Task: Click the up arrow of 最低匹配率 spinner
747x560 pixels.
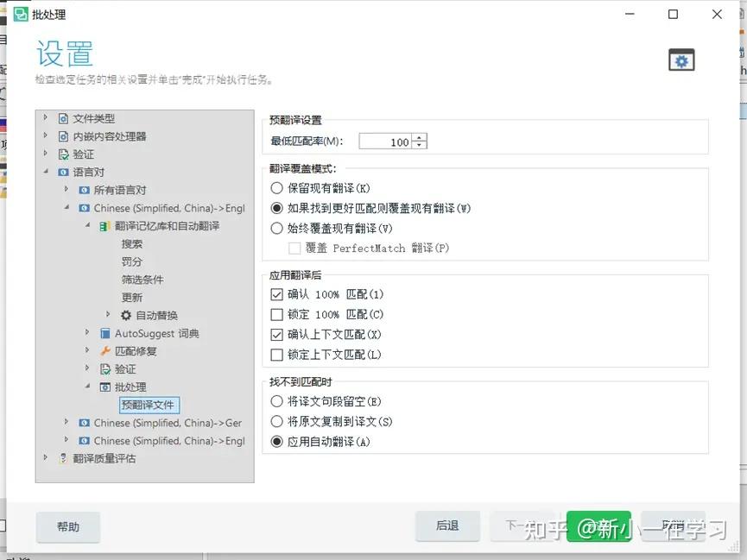Action: 420,137
